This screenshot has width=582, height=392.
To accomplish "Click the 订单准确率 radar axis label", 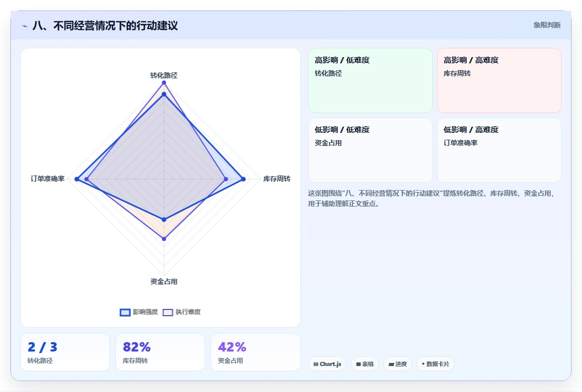I will click(47, 179).
